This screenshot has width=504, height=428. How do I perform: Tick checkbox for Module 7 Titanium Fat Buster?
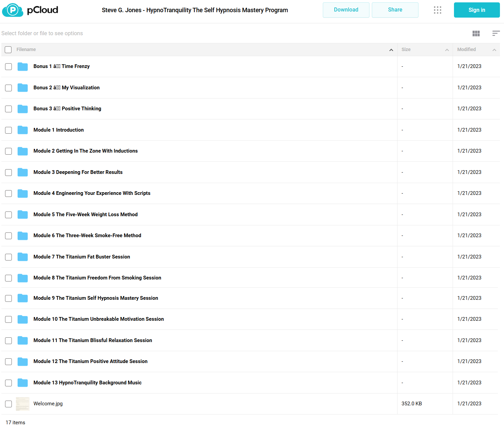click(x=8, y=257)
